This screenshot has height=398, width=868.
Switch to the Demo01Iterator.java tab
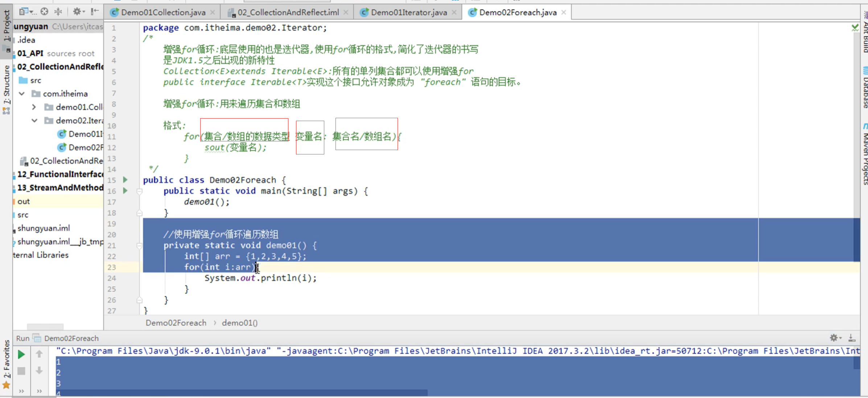point(408,13)
